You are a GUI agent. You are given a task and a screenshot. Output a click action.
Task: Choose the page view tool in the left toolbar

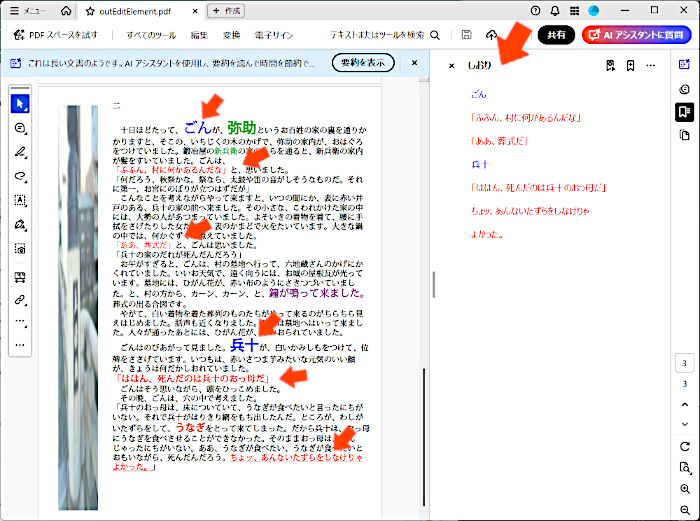[20, 277]
